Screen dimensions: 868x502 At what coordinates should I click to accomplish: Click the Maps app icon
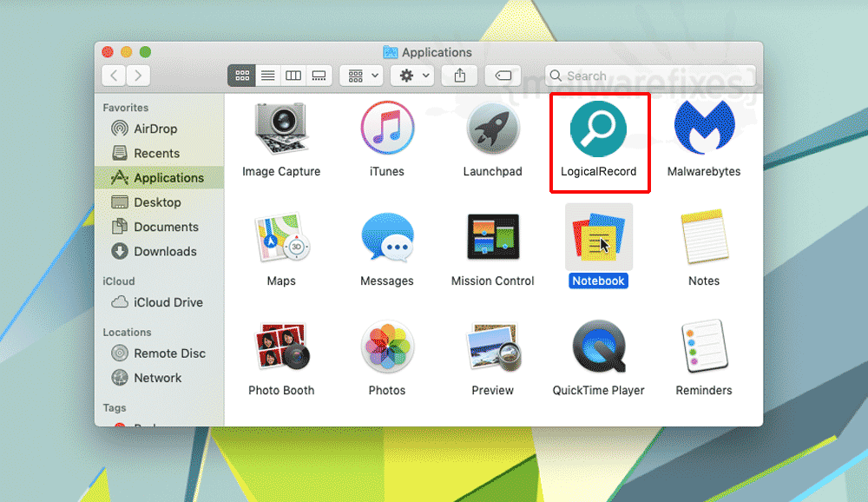click(x=281, y=237)
